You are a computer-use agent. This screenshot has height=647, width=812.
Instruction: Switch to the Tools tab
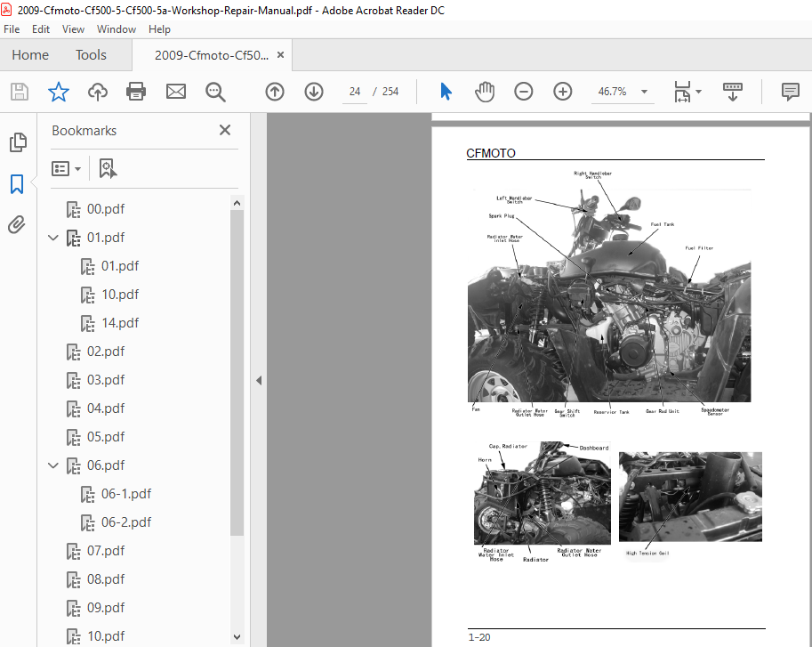91,55
